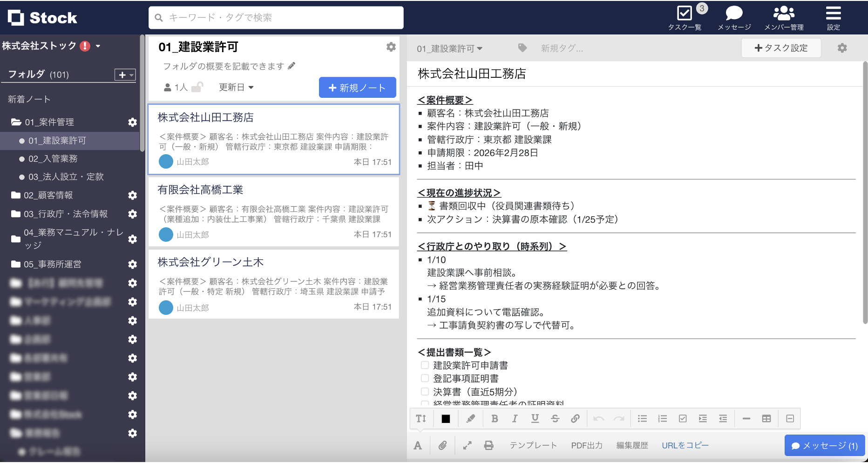Open the 01_建設業許可 breadcrumb dropdown above the note
Screen dimensions: 868x463
click(448, 48)
